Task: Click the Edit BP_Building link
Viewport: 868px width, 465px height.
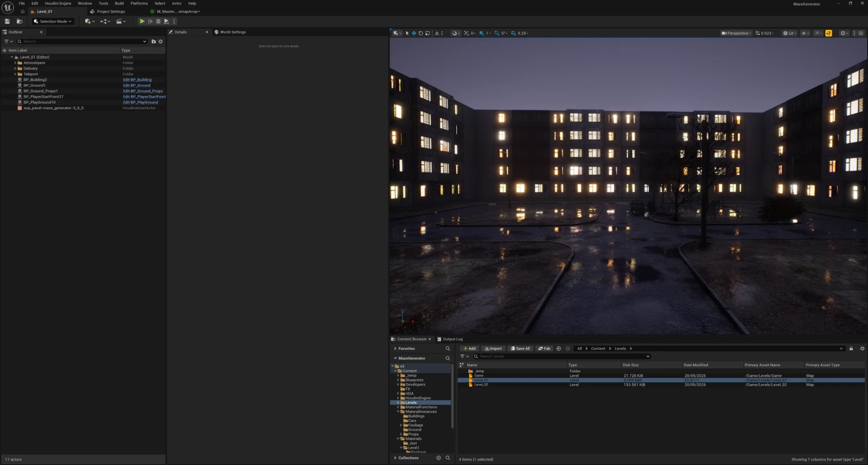Action: point(137,80)
